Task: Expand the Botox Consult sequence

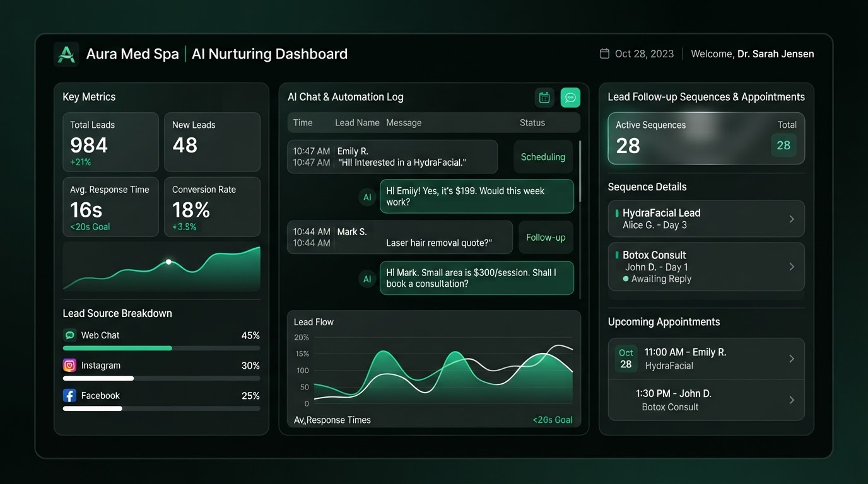Action: click(x=792, y=267)
